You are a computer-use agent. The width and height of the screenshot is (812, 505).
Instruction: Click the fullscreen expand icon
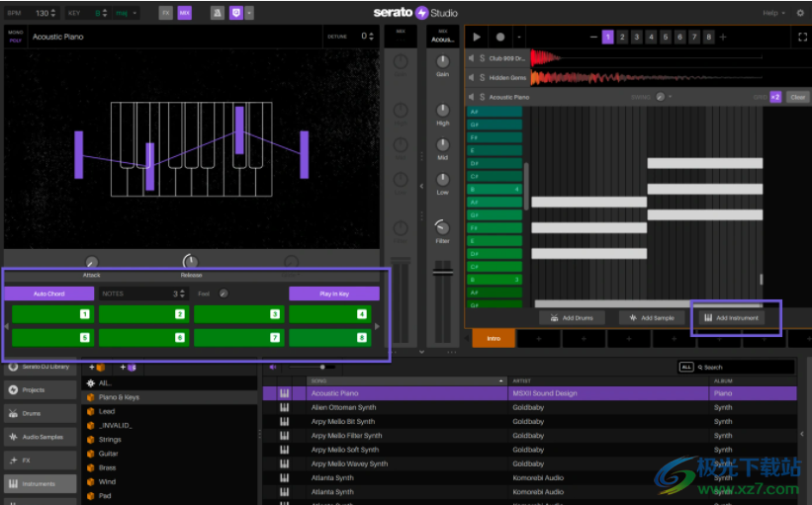tap(803, 37)
